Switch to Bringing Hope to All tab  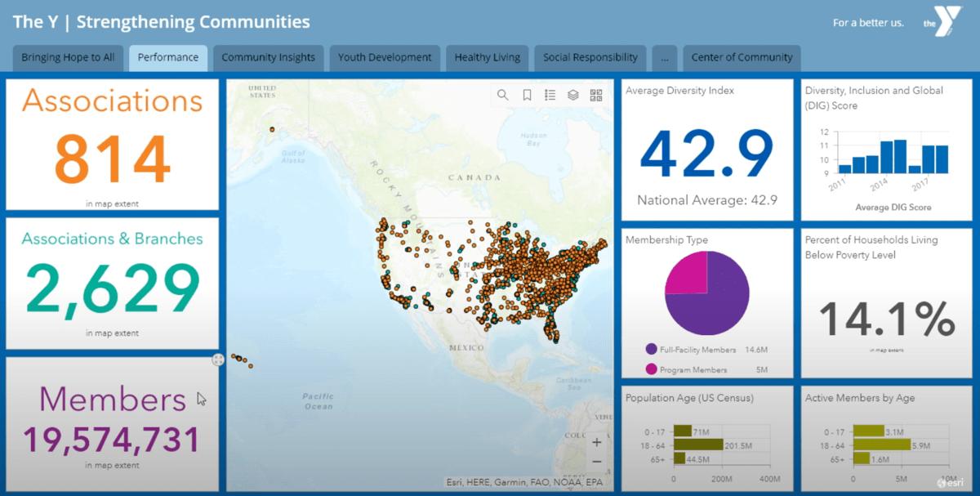point(68,57)
